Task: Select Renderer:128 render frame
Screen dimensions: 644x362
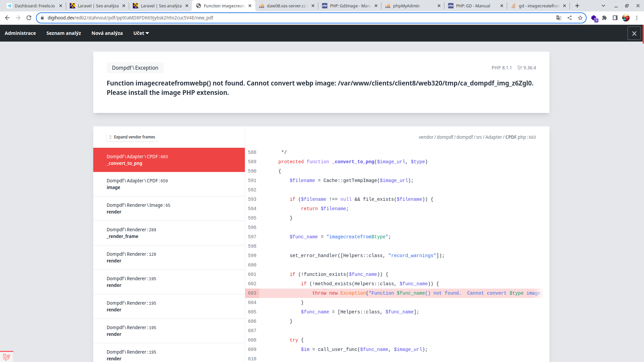Action: pos(169,257)
